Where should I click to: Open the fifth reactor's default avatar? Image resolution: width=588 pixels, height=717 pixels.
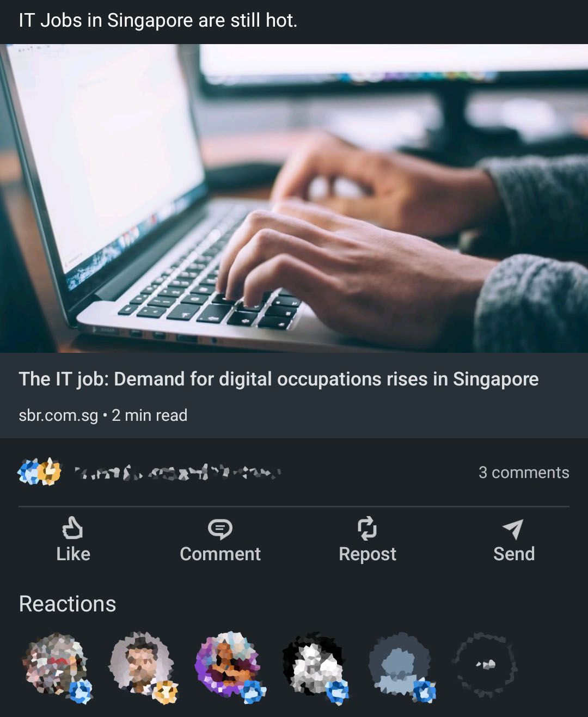(x=401, y=664)
